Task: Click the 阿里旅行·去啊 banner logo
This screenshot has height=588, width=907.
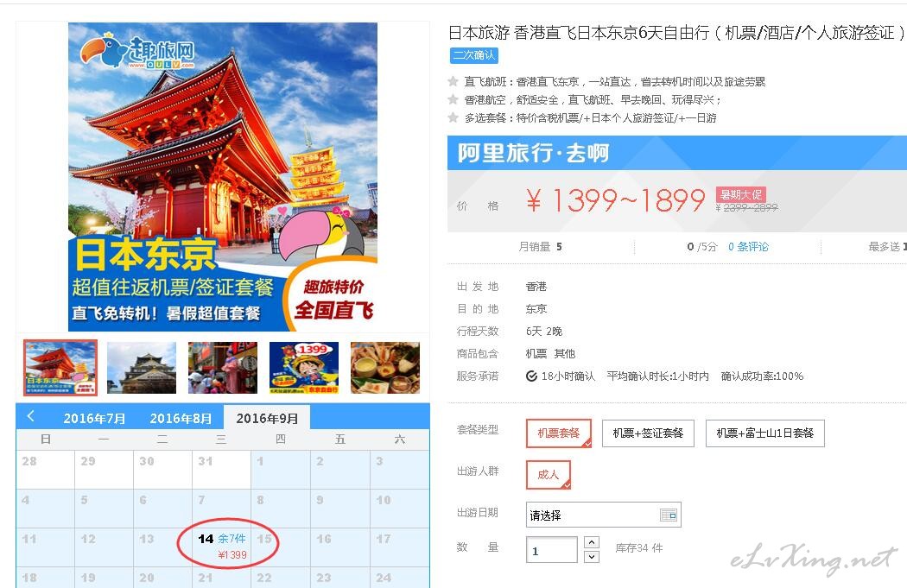Action: coord(533,153)
